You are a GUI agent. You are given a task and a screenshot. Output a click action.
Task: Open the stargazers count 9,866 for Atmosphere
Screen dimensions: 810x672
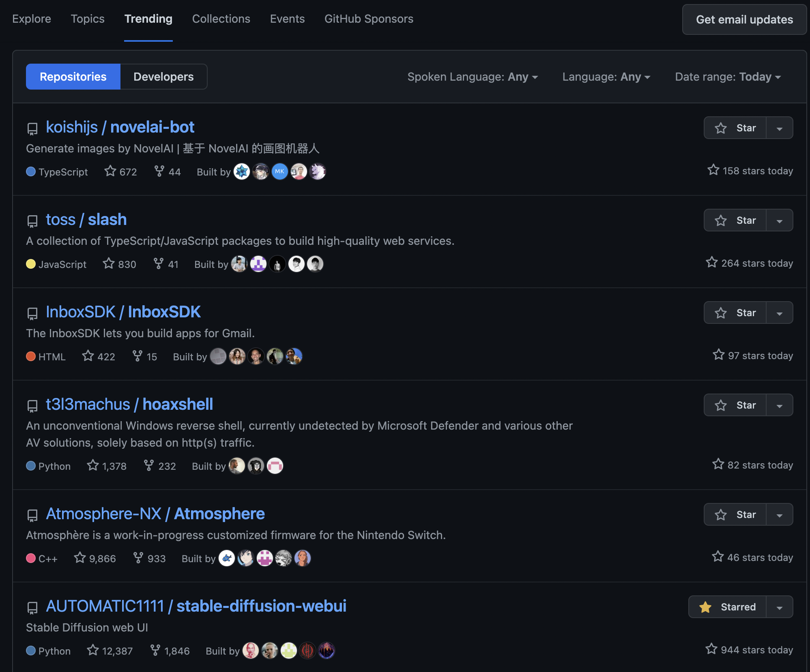point(95,558)
